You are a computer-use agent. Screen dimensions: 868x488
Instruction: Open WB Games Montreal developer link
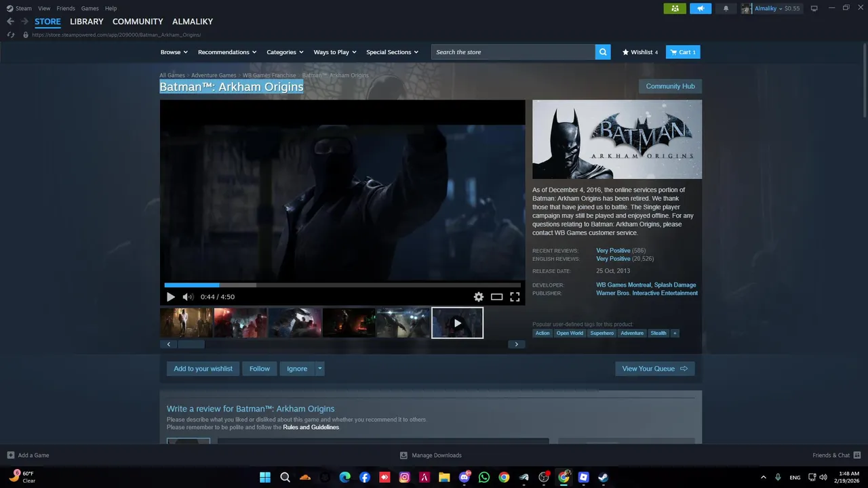tap(623, 285)
